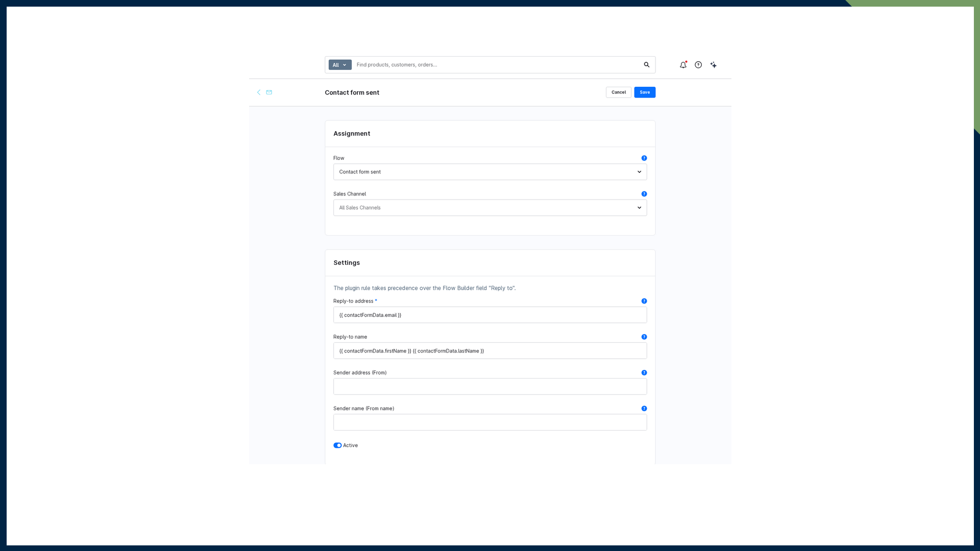This screenshot has height=551, width=980.
Task: Focus the Sender address (From) field
Action: click(490, 387)
